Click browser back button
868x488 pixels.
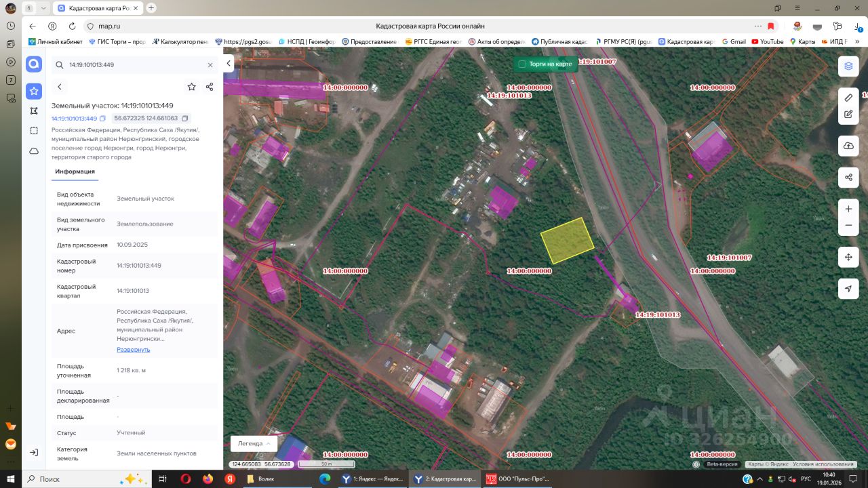coord(32,26)
